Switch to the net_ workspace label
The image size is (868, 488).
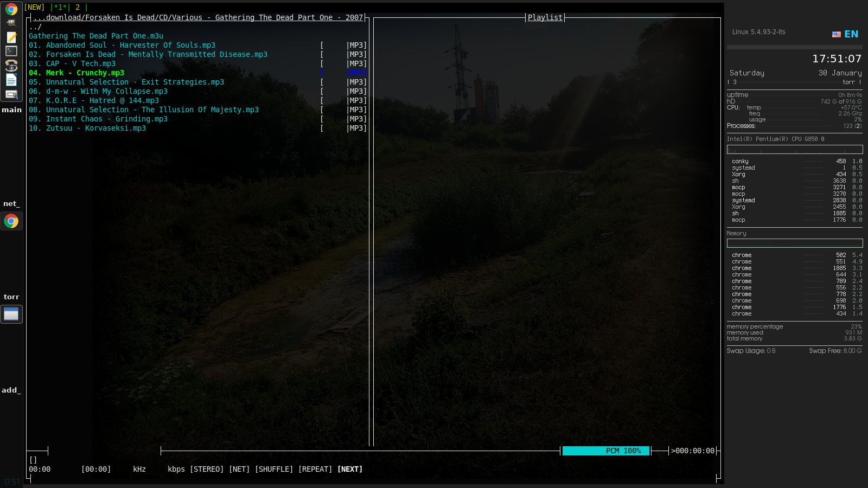[11, 204]
